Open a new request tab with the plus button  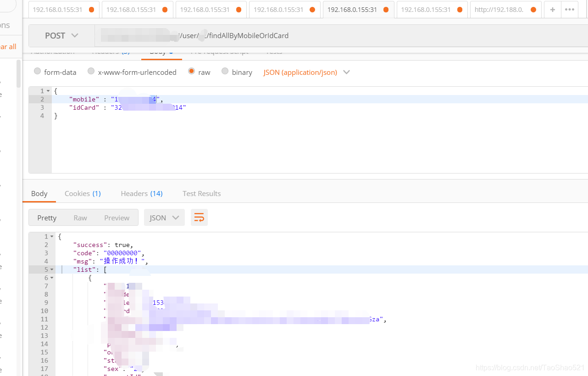point(553,9)
